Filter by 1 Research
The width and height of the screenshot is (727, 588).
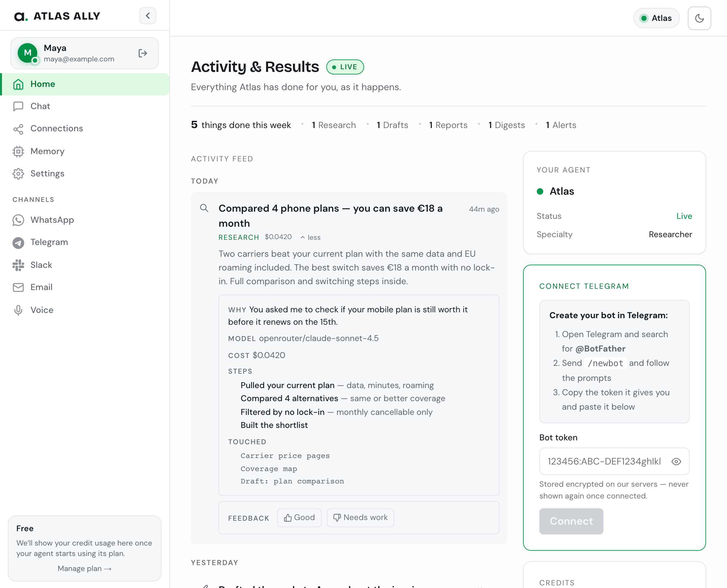(334, 125)
